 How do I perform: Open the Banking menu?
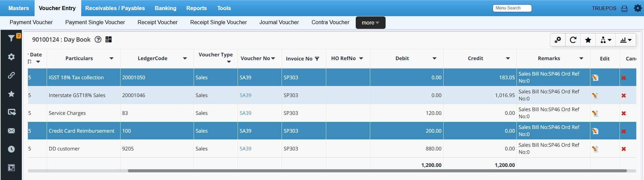[x=165, y=8]
